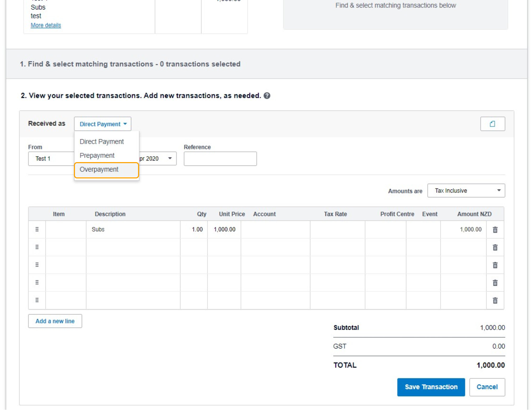Open the date picker arrow
532x415 pixels.
[x=170, y=158]
